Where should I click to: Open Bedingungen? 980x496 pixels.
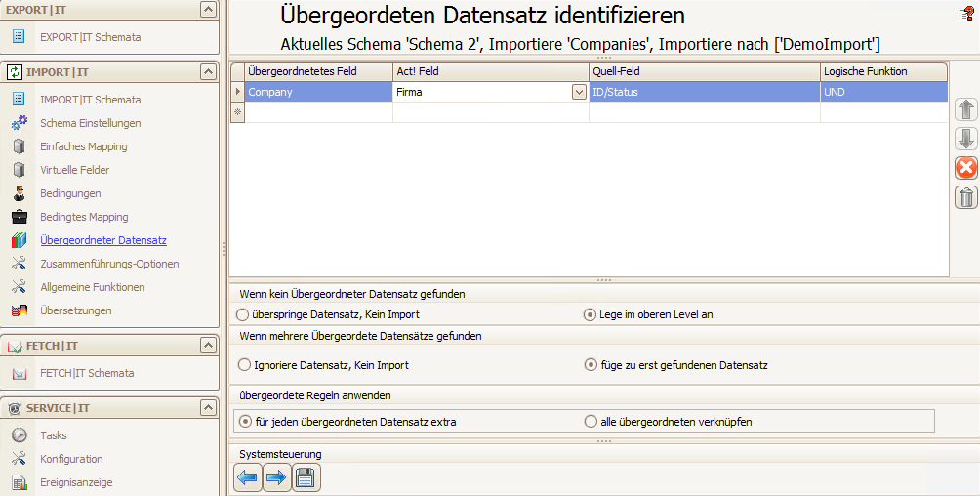(x=70, y=193)
